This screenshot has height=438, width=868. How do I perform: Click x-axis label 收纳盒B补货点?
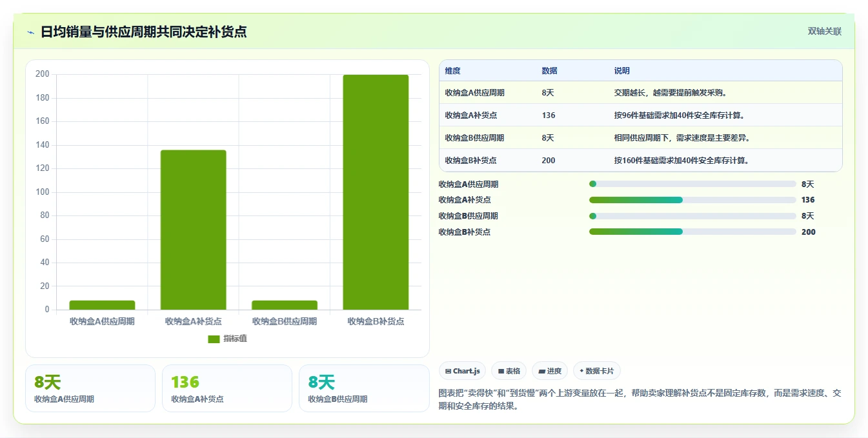376,321
